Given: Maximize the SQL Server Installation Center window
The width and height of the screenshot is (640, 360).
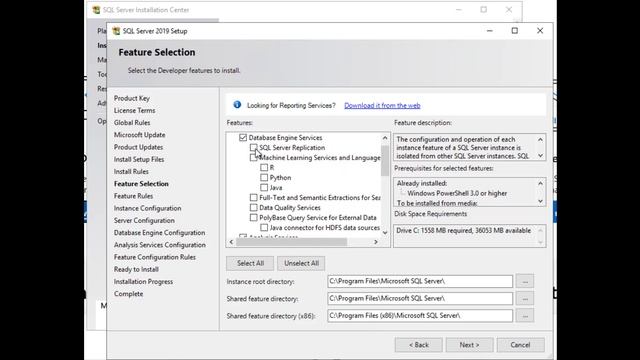Looking at the screenshot, I should [484, 10].
